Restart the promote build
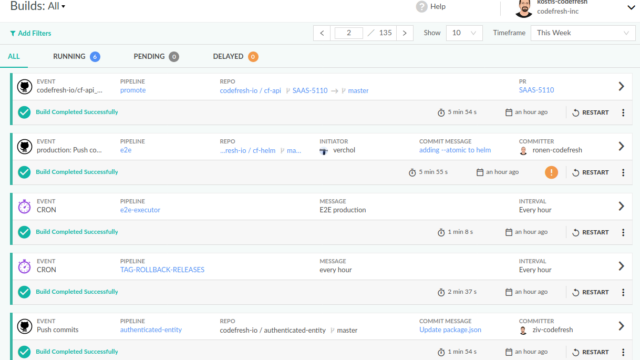Viewport: 640px width, 360px height. click(590, 112)
